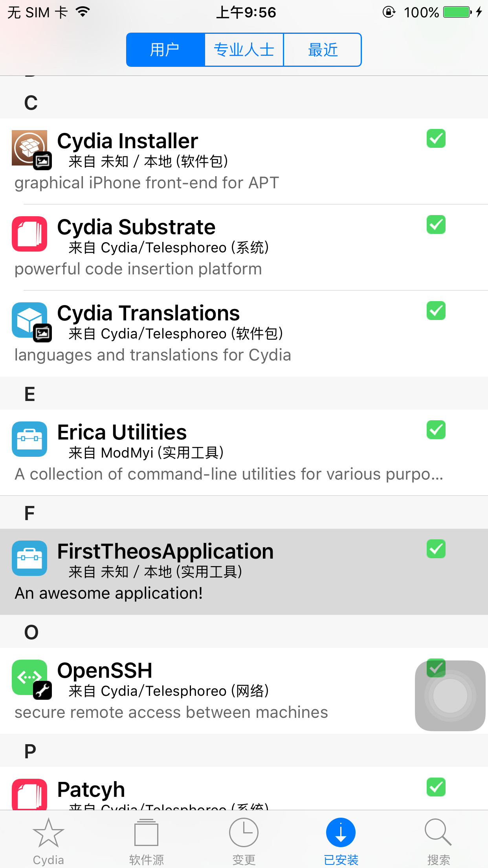This screenshot has height=868, width=488.
Task: Tap the Cydia Substrate red icon
Action: click(x=29, y=234)
